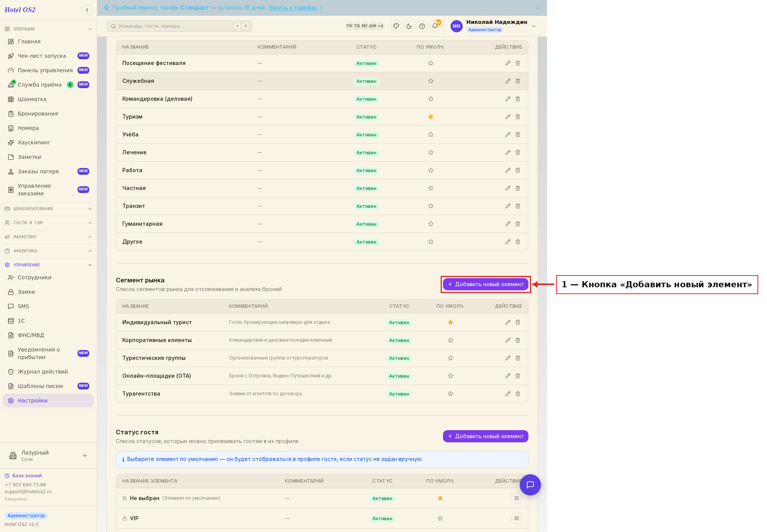Collapse the sidebar with the chevron button
This screenshot has width=767, height=532.
[x=87, y=10]
